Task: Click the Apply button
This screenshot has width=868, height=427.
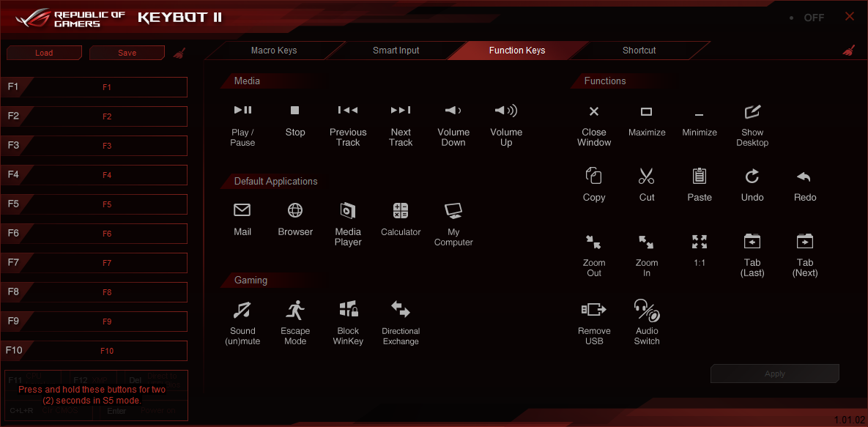Action: point(774,374)
